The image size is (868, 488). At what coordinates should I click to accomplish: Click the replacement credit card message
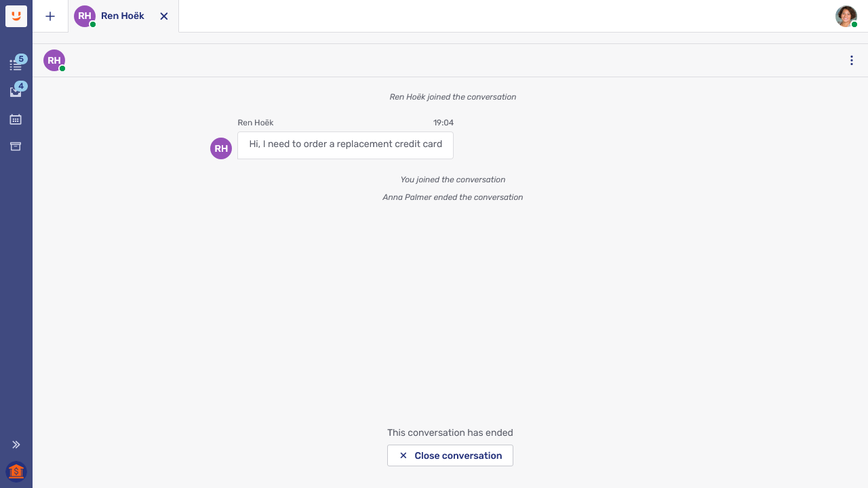pyautogui.click(x=345, y=144)
